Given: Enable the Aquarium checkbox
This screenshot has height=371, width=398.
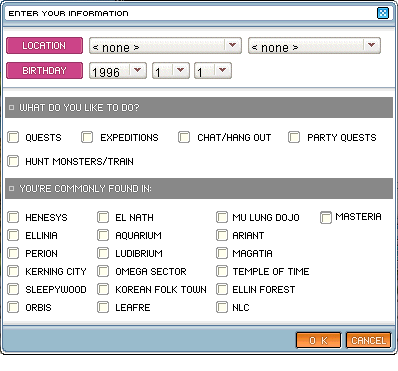Looking at the screenshot, I should click(103, 235).
